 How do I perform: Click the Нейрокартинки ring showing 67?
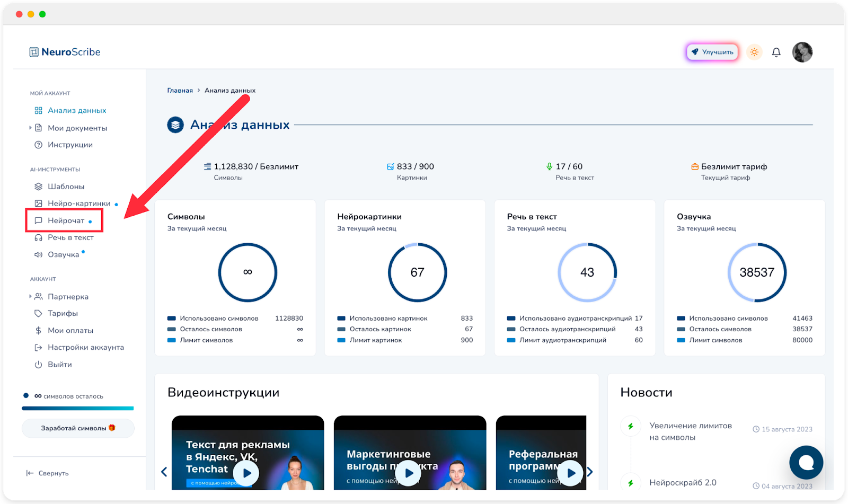pyautogui.click(x=418, y=272)
